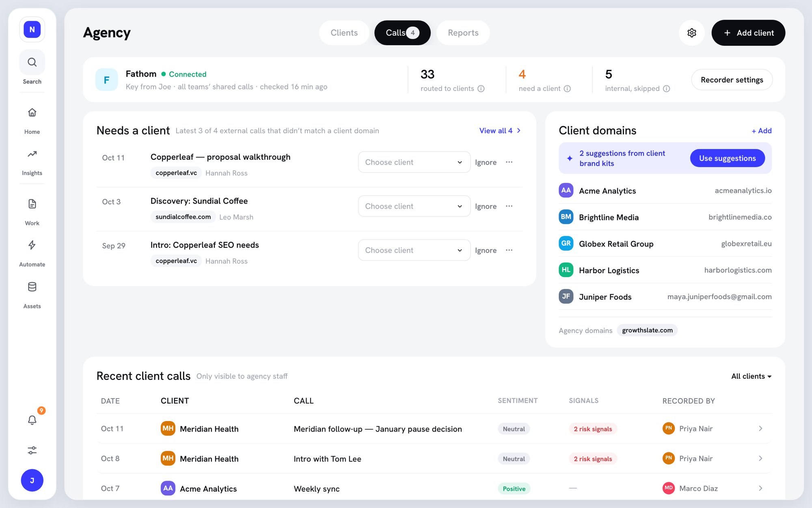This screenshot has height=508, width=812.
Task: Click the growthslate.com agency domain chip
Action: (x=647, y=330)
